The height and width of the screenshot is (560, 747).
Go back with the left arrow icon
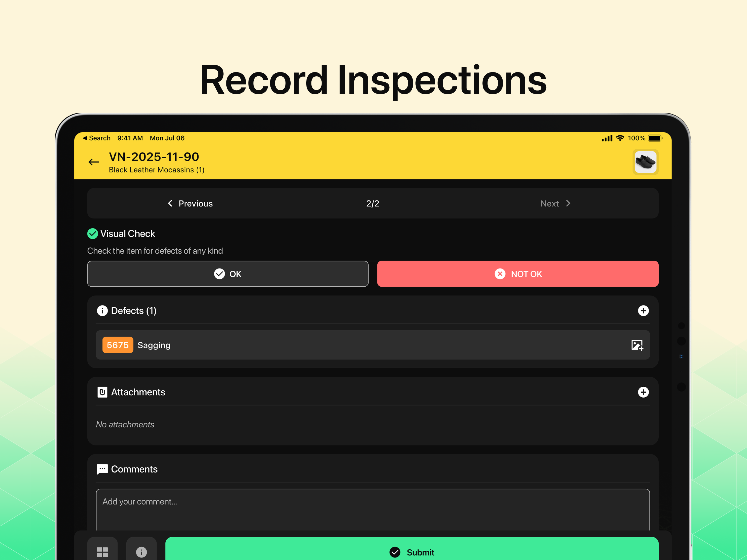pos(94,162)
